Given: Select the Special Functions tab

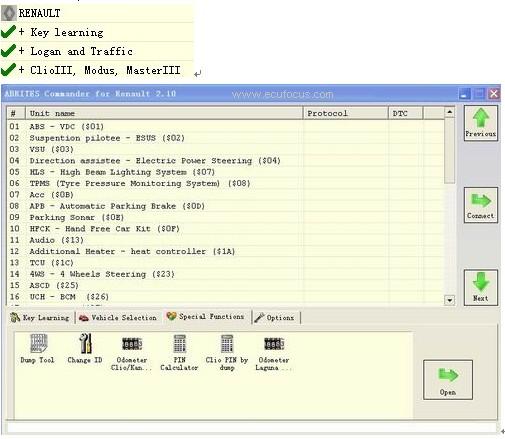Looking at the screenshot, I should tap(206, 316).
